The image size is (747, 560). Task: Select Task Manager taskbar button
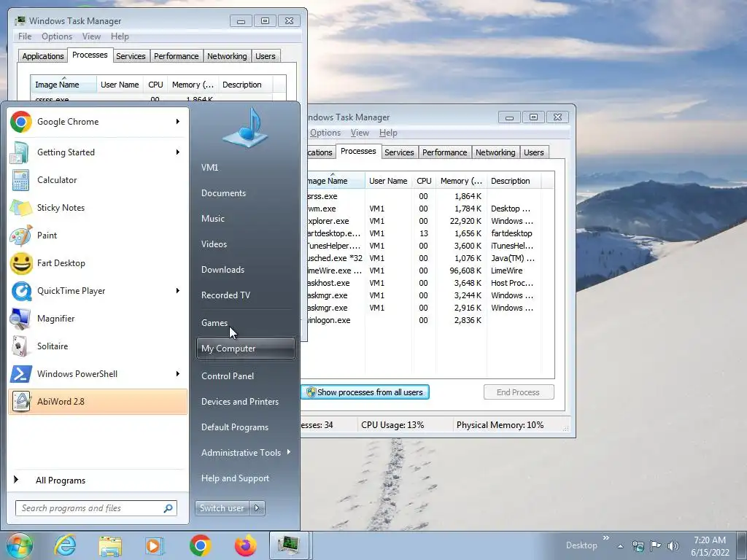290,545
